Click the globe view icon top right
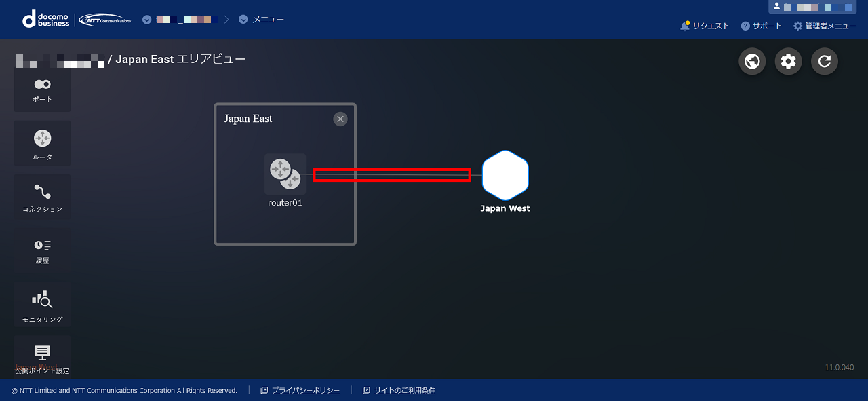This screenshot has height=401, width=868. pyautogui.click(x=751, y=61)
